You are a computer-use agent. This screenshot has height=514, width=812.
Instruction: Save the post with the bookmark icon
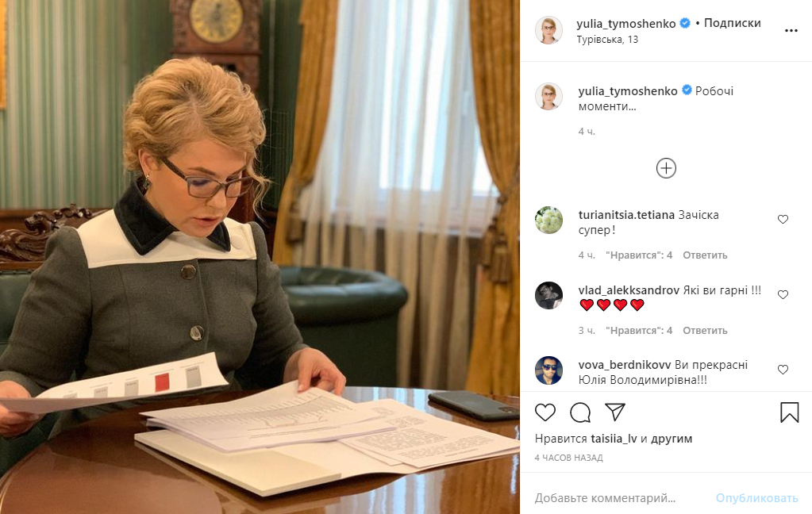point(789,412)
